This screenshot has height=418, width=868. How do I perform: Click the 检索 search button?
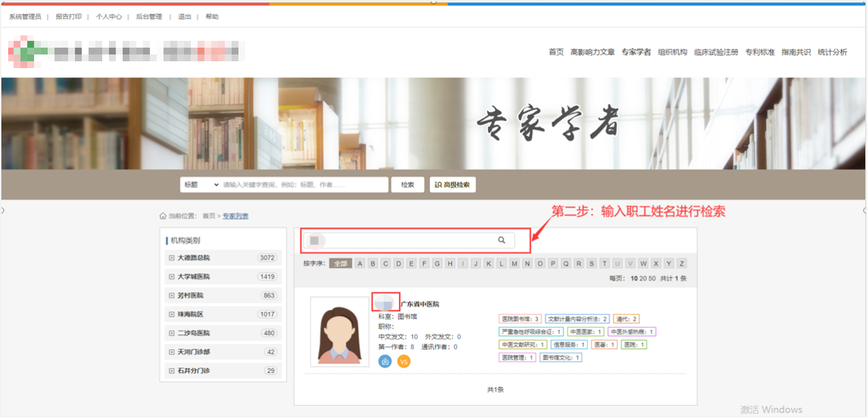tap(407, 184)
